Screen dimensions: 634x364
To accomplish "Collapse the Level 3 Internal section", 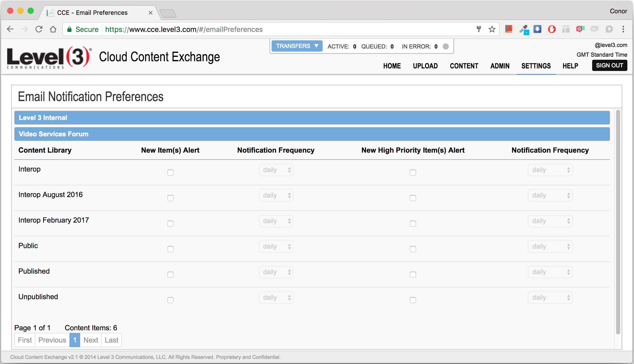I will (312, 118).
